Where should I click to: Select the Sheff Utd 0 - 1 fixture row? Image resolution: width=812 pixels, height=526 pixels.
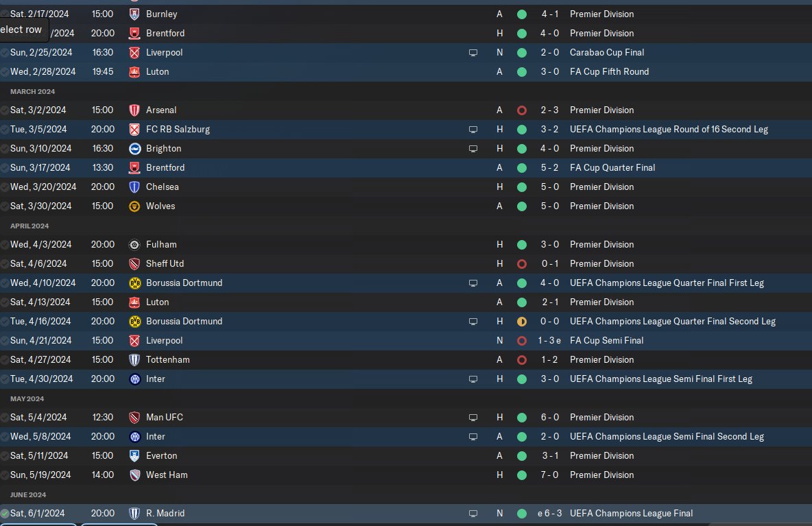[406, 263]
